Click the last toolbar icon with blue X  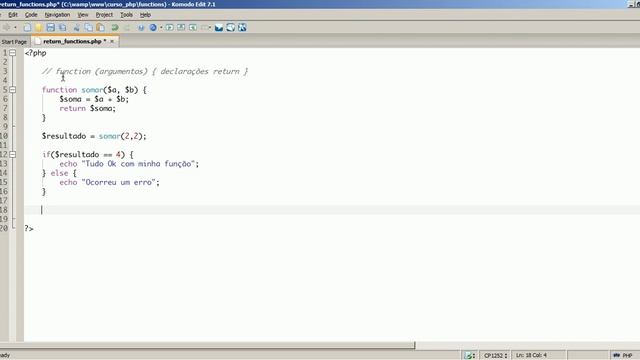point(242,27)
